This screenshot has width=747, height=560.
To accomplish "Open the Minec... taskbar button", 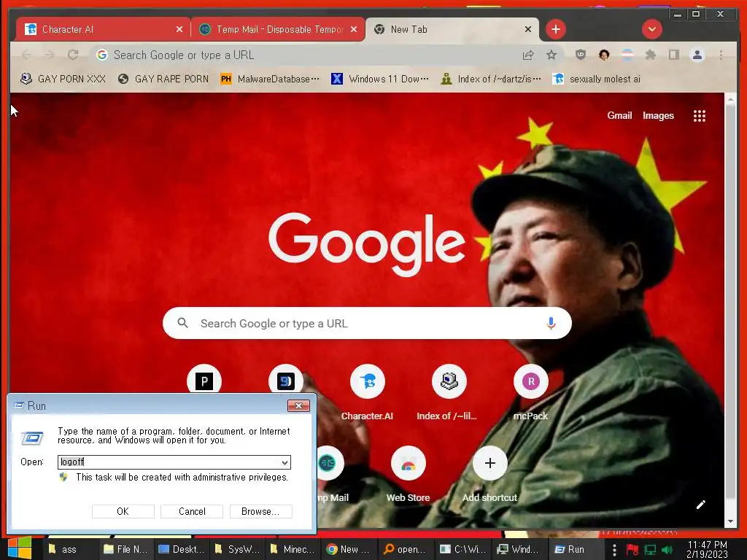I will coord(292,550).
